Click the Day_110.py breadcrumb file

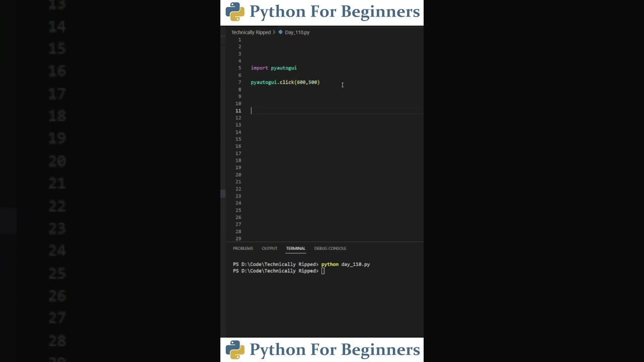[297, 32]
